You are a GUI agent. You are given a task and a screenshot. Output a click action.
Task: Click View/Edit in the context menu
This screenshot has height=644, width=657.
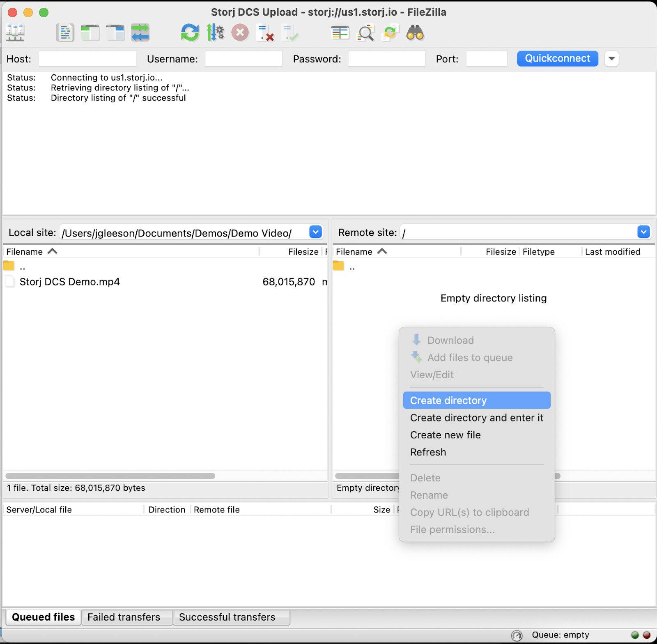pyautogui.click(x=477, y=375)
